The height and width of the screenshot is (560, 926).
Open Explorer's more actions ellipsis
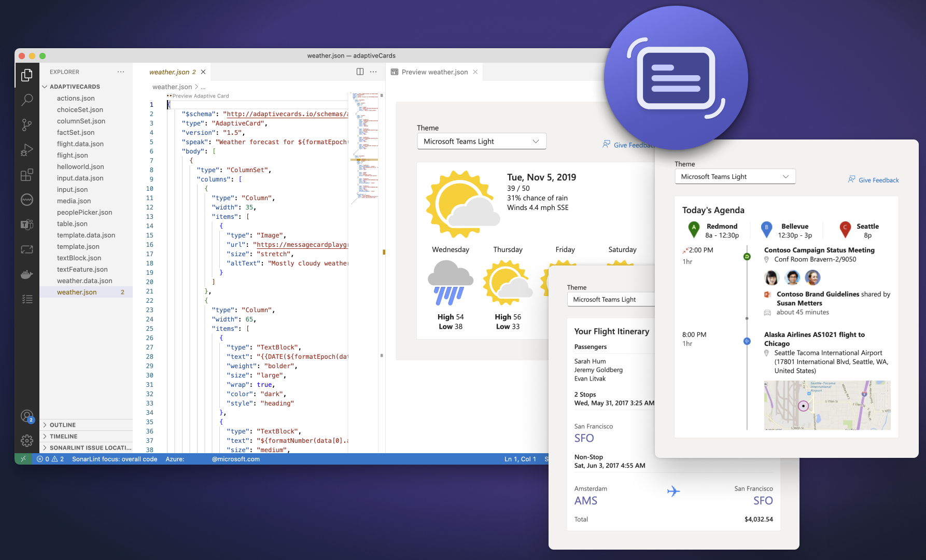[x=121, y=72]
